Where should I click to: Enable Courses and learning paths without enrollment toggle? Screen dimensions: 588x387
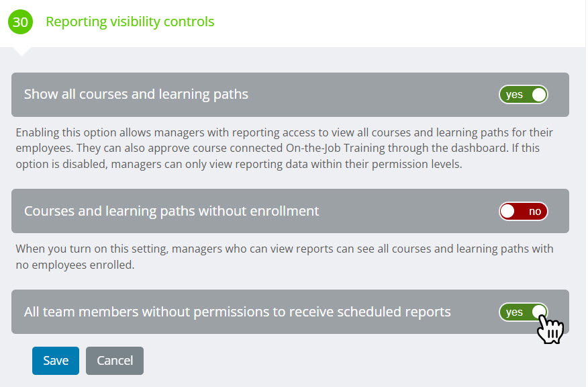click(x=523, y=212)
